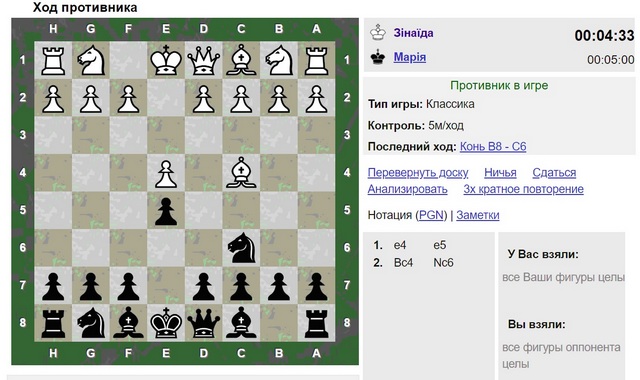Screen dimensions: 640x380
Task: Click the white king icon beside Зінаїда
Action: 378,33
